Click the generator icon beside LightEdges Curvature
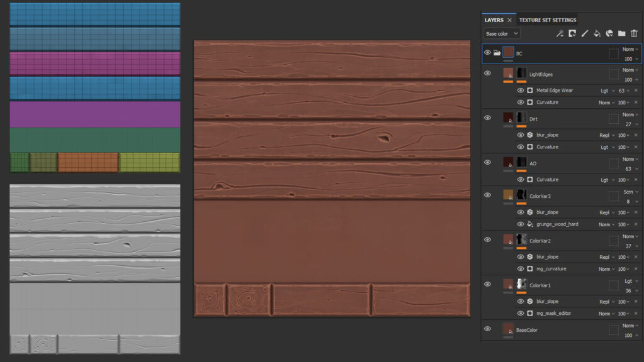644x362 pixels. pyautogui.click(x=530, y=102)
